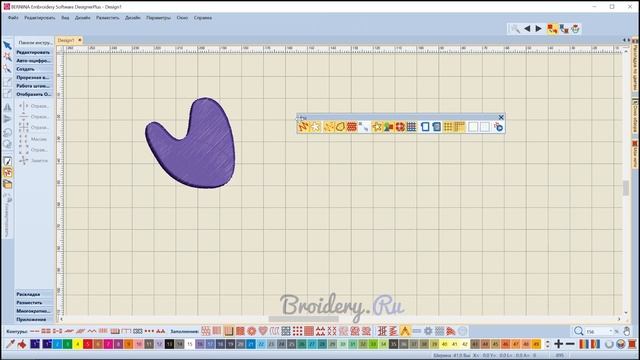Image resolution: width=640 pixels, height=360 pixels.
Task: Click the red paint bucket icon in palette
Action: click(22, 344)
